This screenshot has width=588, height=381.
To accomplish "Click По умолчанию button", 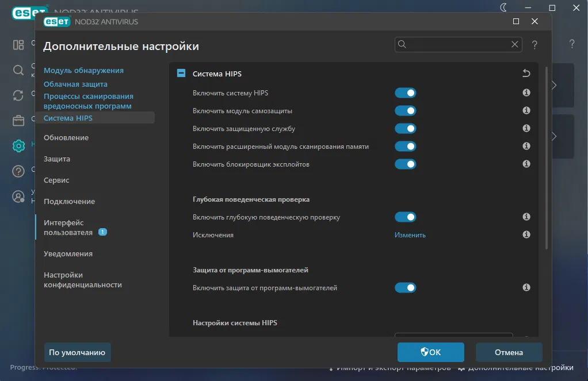I will click(77, 352).
